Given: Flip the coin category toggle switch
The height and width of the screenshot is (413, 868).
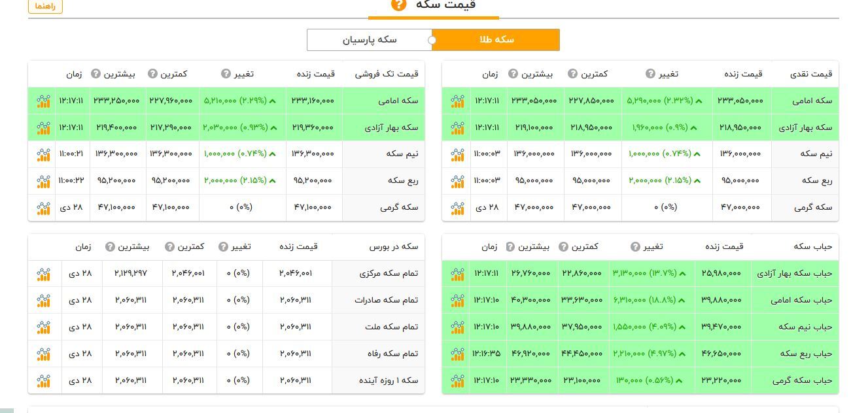Looking at the screenshot, I should click(x=432, y=40).
